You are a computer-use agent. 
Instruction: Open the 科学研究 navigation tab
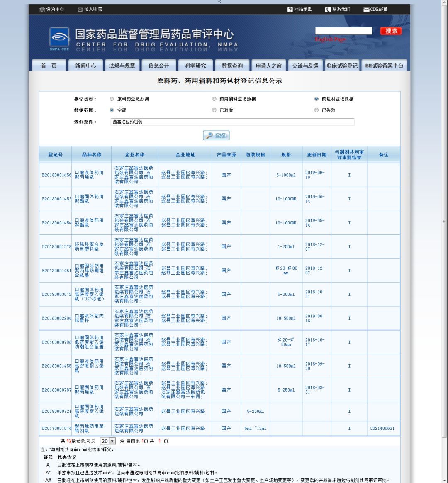(195, 65)
